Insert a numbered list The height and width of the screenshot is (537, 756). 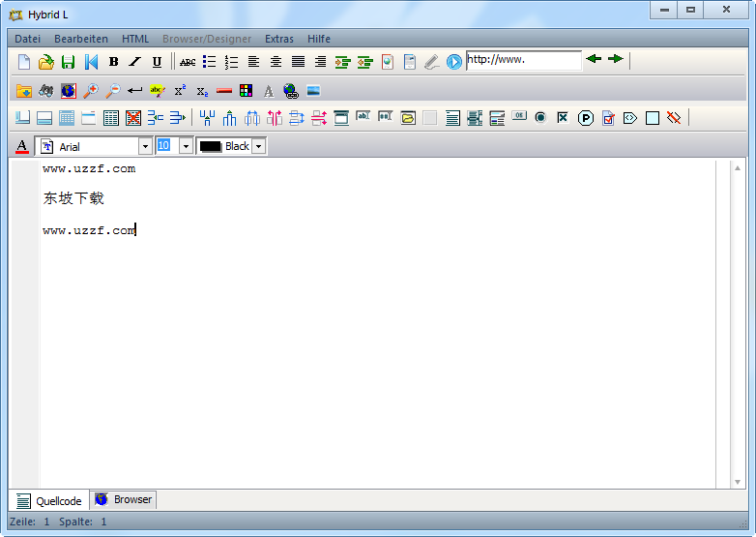tap(231, 62)
